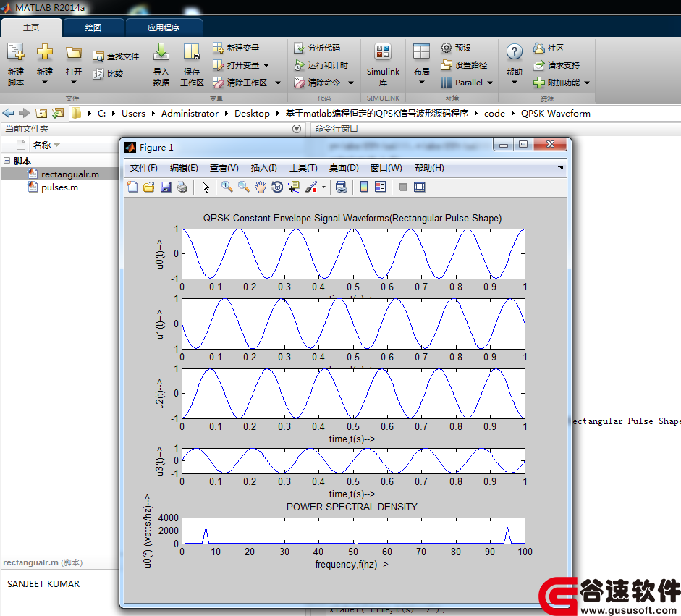
Task: Click Save Workspace (保存工作区) icon
Action: point(192,51)
